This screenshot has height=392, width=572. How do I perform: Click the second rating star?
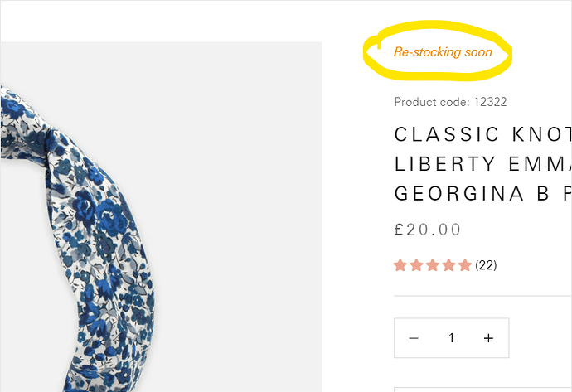tap(416, 265)
